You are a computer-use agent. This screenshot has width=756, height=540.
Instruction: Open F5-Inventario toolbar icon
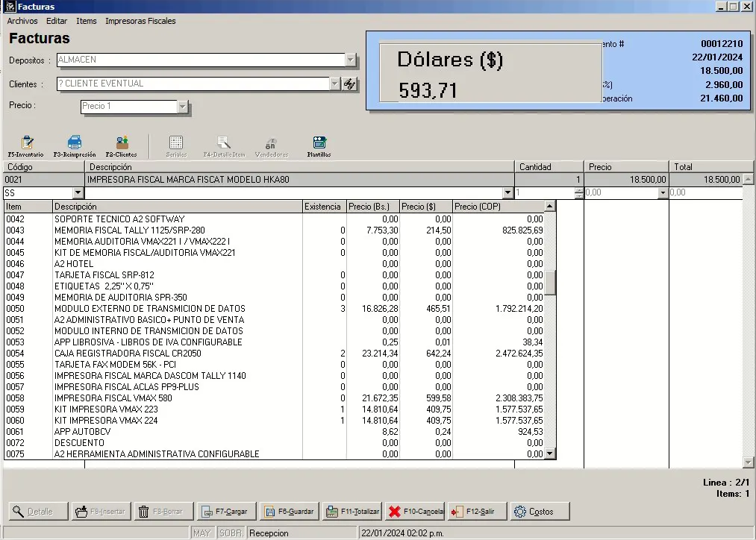click(26, 146)
